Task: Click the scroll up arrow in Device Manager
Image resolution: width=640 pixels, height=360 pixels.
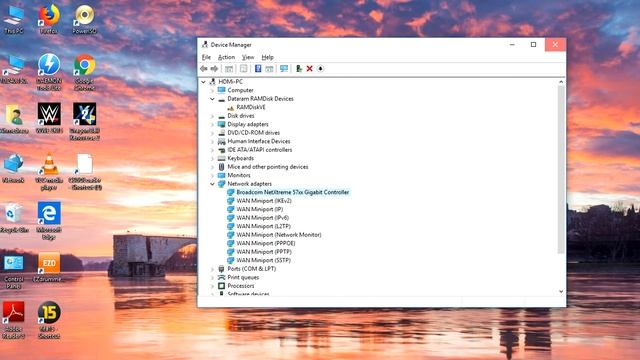Action: coord(561,82)
